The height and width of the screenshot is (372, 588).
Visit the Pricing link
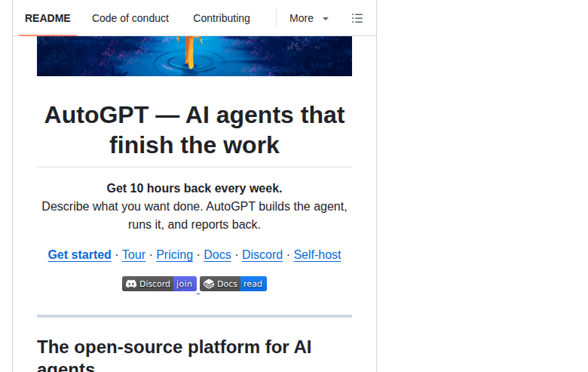(174, 254)
